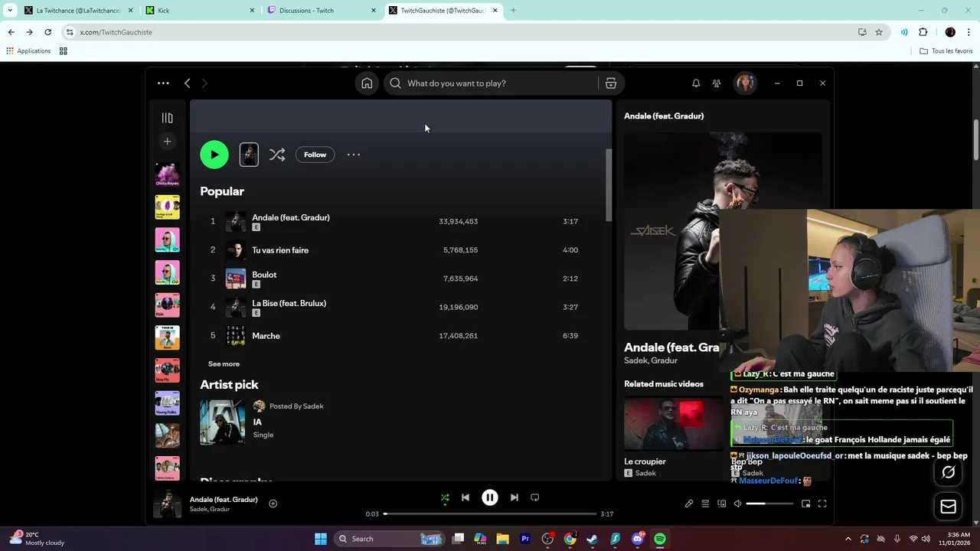This screenshot has width=980, height=551.
Task: Go back in Spotify navigation
Action: 188,83
